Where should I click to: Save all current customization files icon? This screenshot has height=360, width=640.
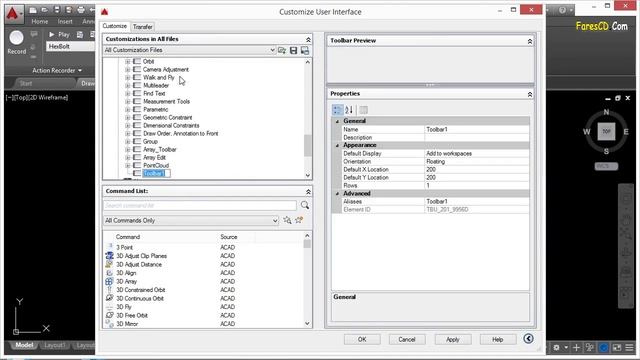pos(293,50)
